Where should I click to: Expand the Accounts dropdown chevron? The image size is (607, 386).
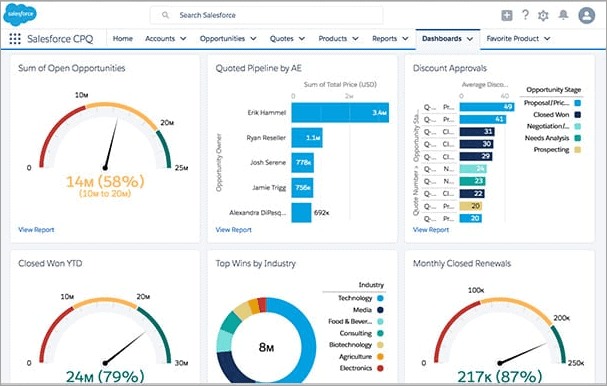[183, 39]
